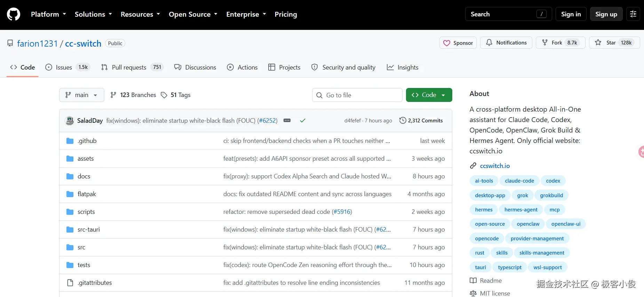Open the ccswitch.io website link
Viewport: 644px width, 297px height.
[495, 166]
